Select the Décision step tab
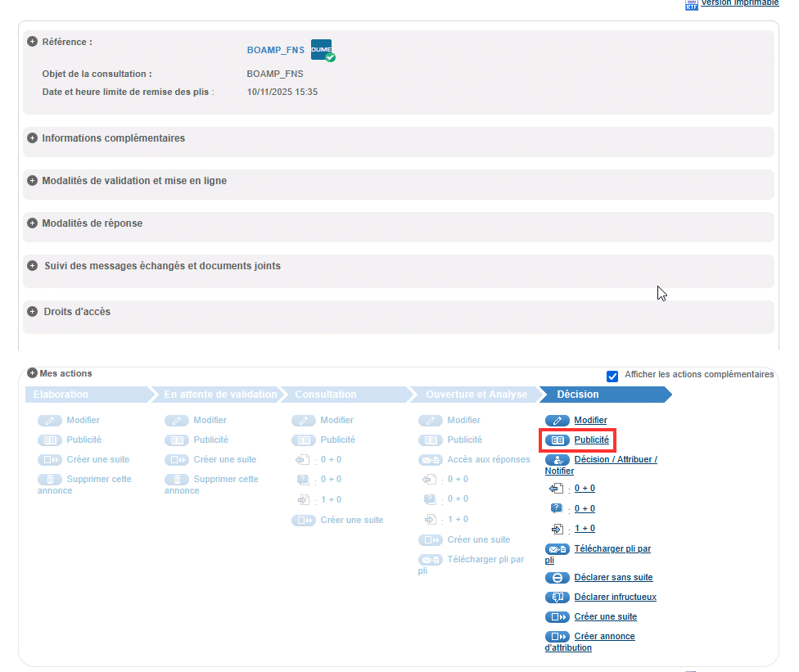Viewport: 799px width, 672px height. 578,395
